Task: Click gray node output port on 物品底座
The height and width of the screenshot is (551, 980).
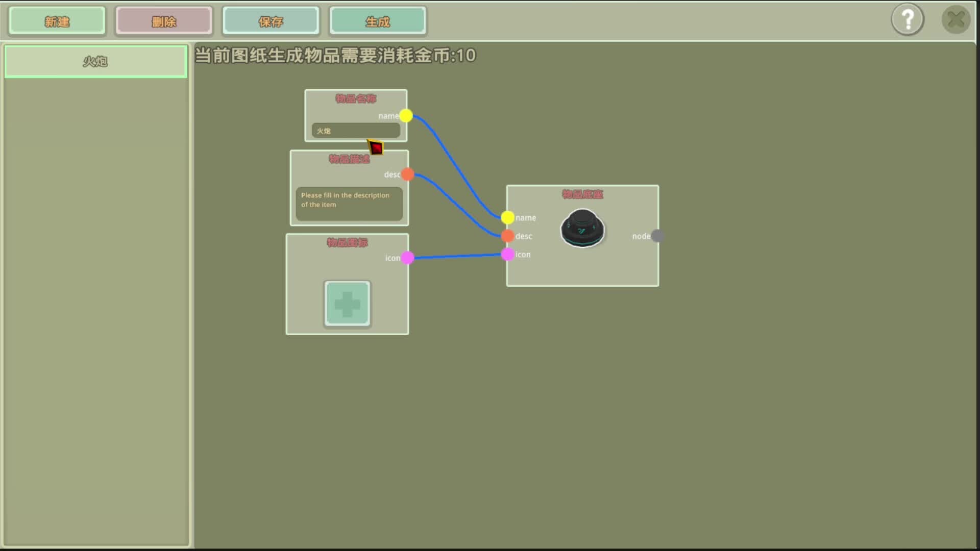Action: pyautogui.click(x=658, y=236)
